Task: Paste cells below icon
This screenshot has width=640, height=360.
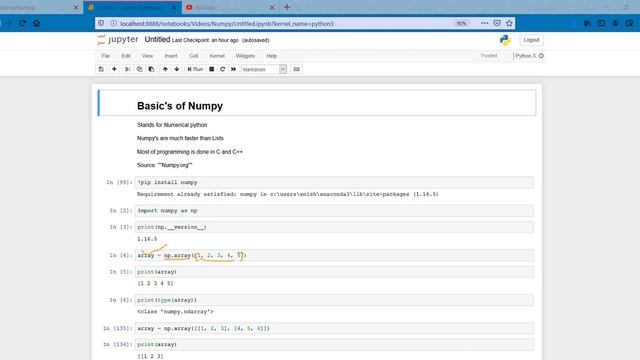Action: [151, 69]
